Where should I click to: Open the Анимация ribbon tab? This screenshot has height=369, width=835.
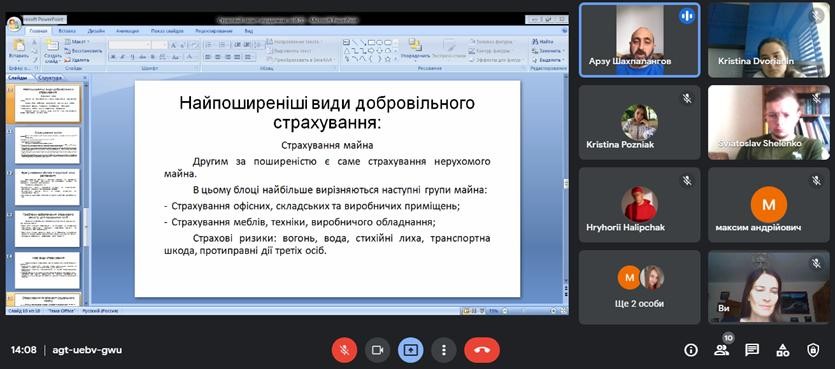pos(128,31)
